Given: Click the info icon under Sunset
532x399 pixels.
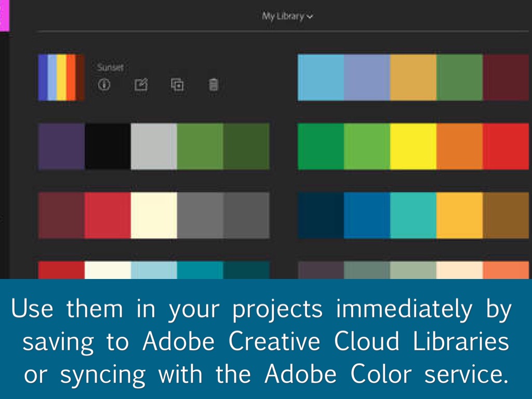Looking at the screenshot, I should [x=104, y=85].
